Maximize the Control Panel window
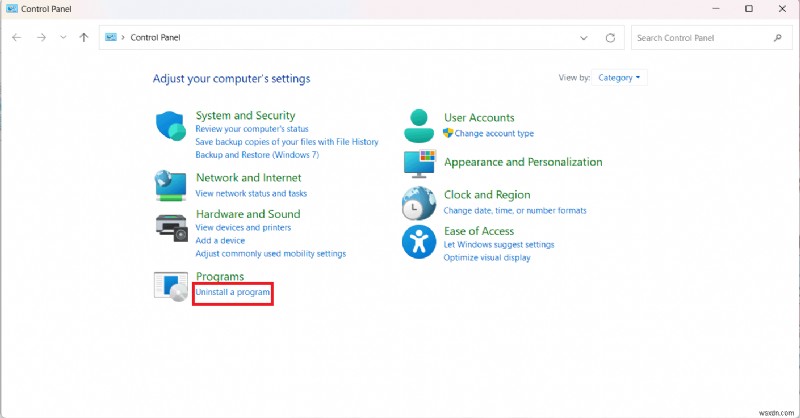This screenshot has height=418, width=800. pos(749,9)
